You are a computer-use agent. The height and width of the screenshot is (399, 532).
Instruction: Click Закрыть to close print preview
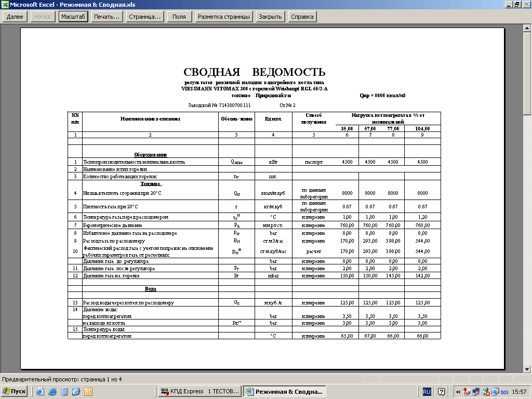click(270, 17)
